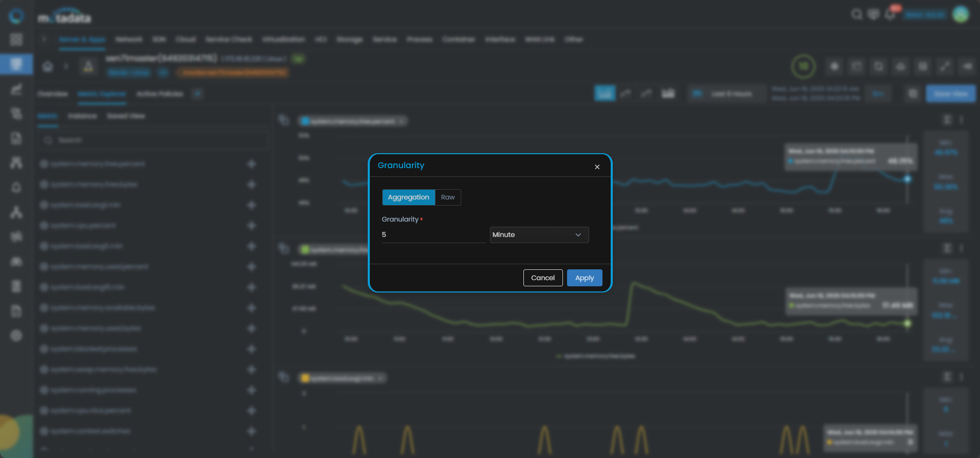Go home via the house breadcrumb icon
Image resolution: width=980 pixels, height=458 pixels.
[x=48, y=67]
